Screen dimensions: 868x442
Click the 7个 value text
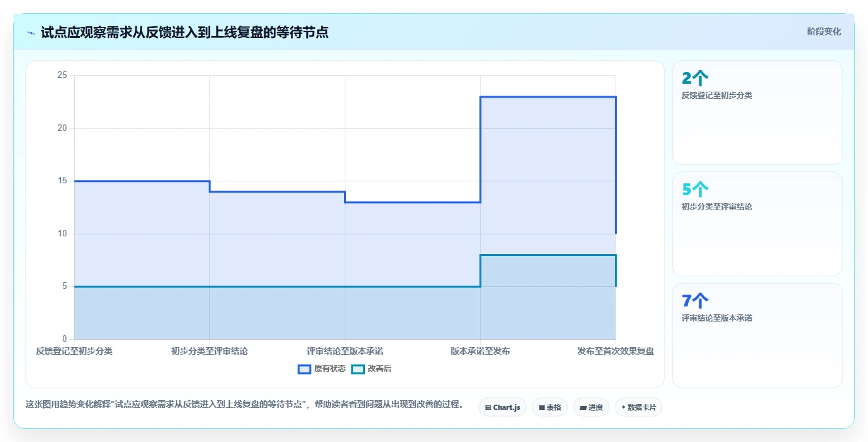click(695, 301)
